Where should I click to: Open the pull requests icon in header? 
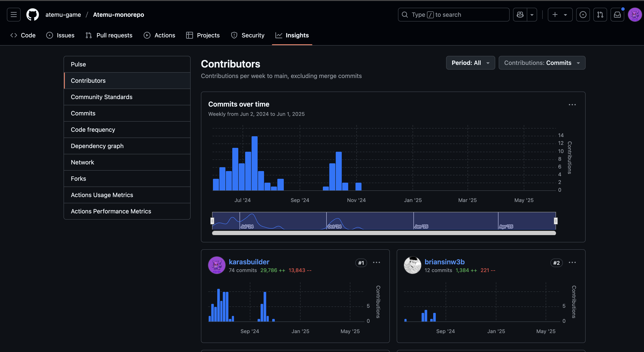click(x=600, y=15)
